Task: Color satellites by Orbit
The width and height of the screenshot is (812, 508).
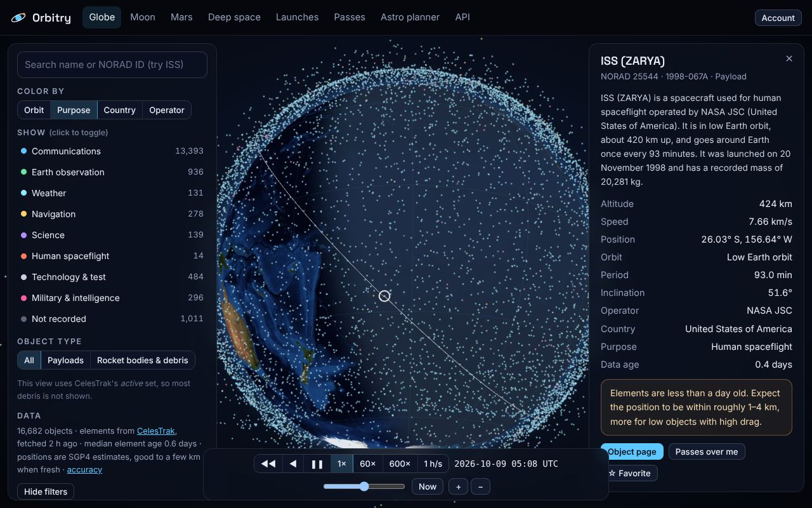Action: 34,110
